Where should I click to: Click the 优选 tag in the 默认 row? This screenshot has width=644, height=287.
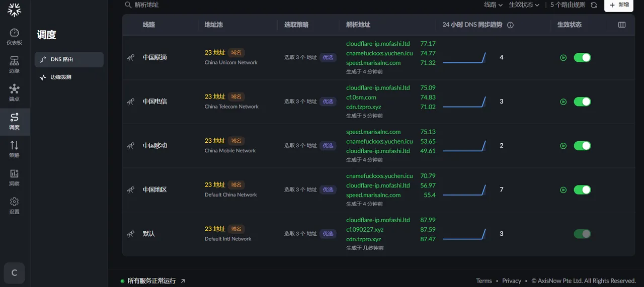[328, 234]
